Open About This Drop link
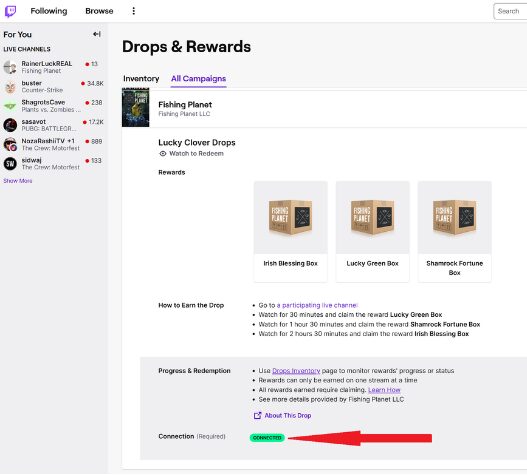Screen dimensions: 527x475 click(x=288, y=415)
